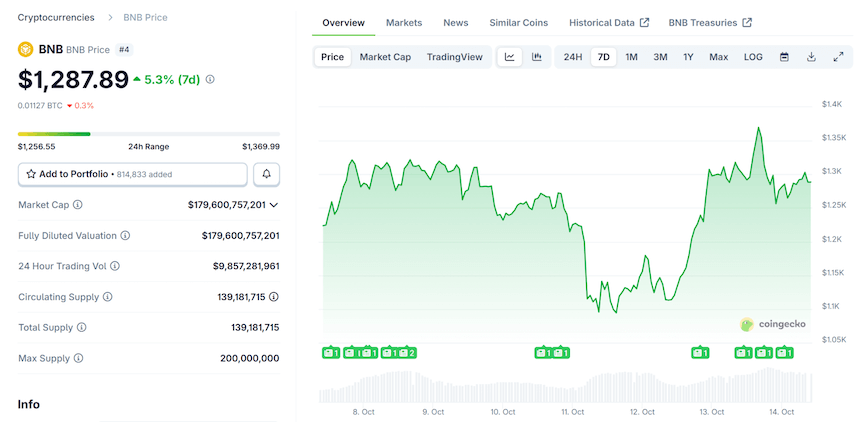Enable LOG scale on chart
Viewport: 863px width, 422px height.
[753, 57]
